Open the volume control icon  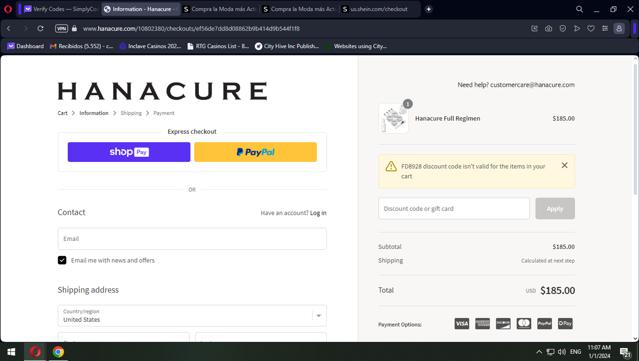pyautogui.click(x=562, y=352)
